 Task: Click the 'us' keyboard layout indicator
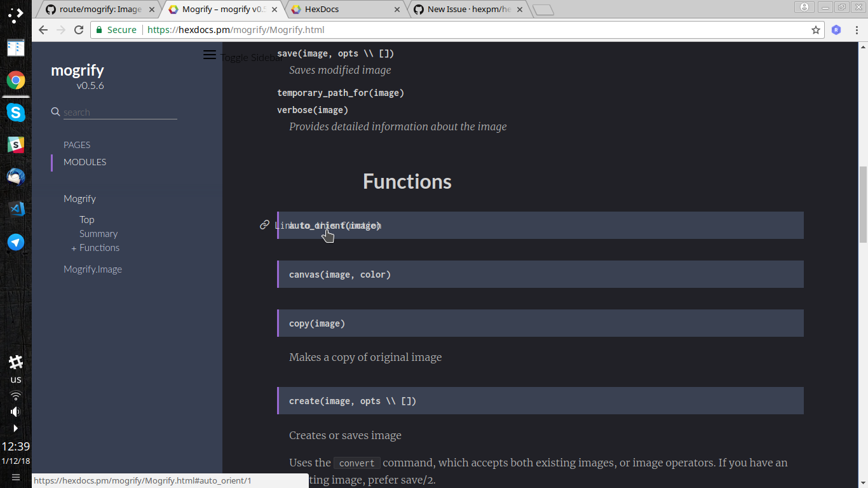(16, 379)
